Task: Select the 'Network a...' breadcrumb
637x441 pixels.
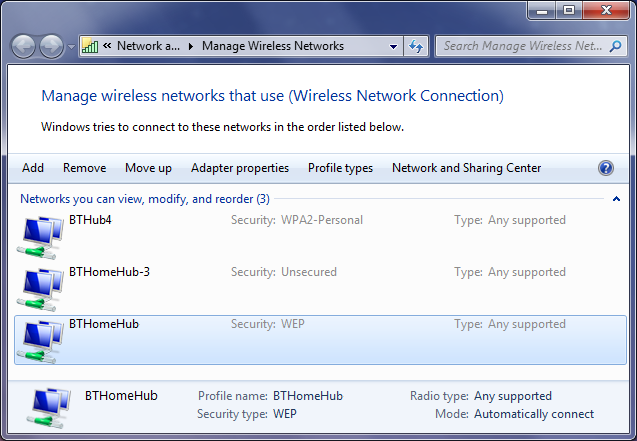Action: pyautogui.click(x=148, y=46)
